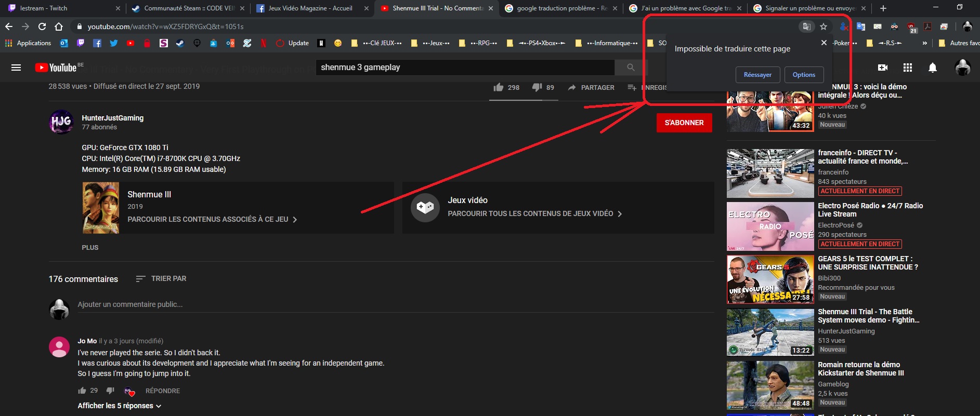The width and height of the screenshot is (980, 416).
Task: Expand Afficher les 5 réponses
Action: [120, 406]
